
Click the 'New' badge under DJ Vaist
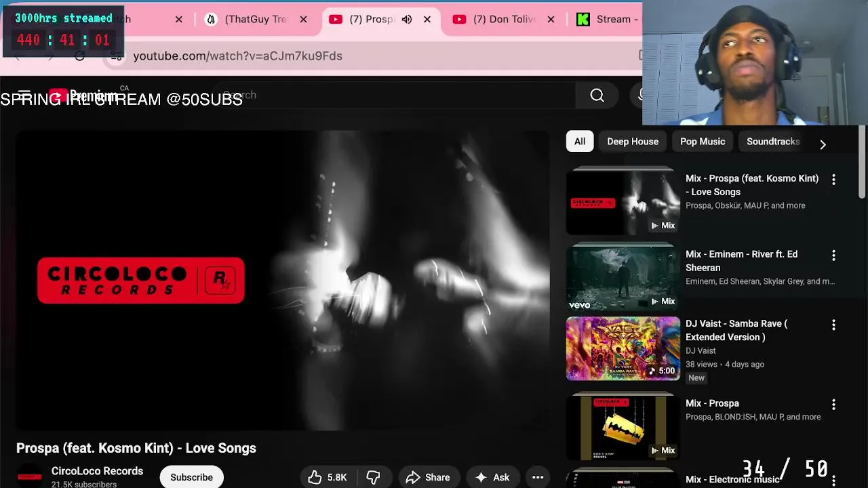(x=696, y=378)
